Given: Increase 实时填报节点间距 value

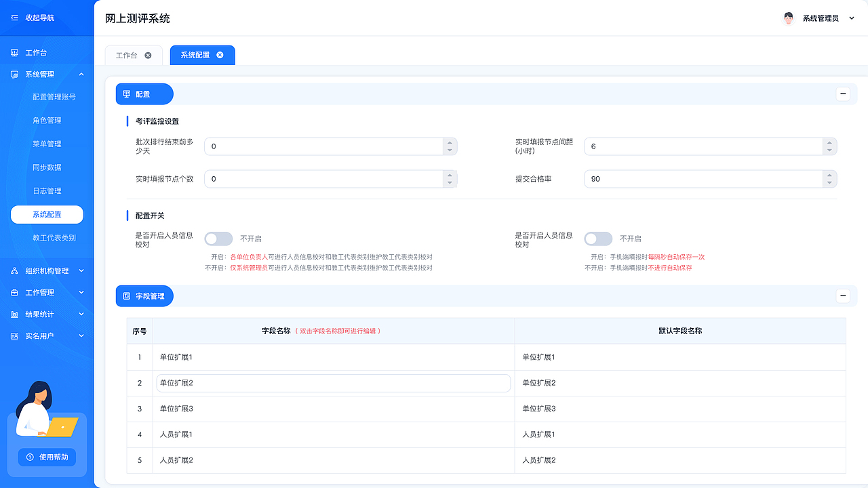Looking at the screenshot, I should (x=829, y=142).
